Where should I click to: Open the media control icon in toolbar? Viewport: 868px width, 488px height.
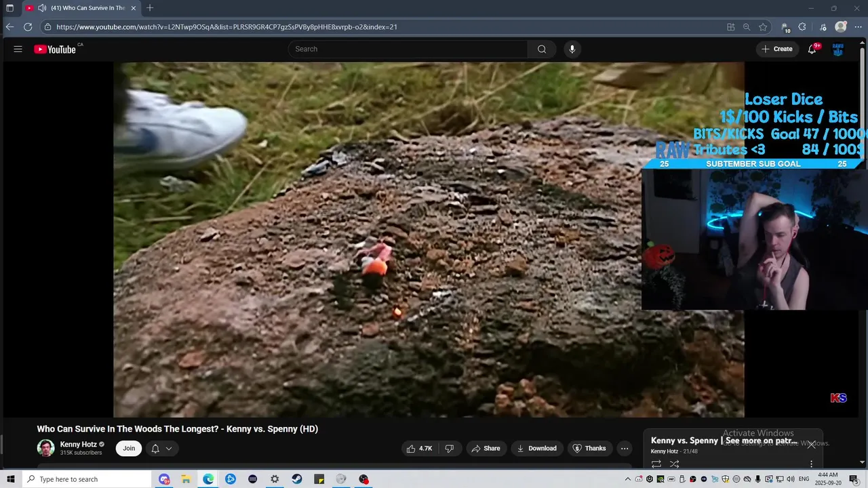point(823,27)
